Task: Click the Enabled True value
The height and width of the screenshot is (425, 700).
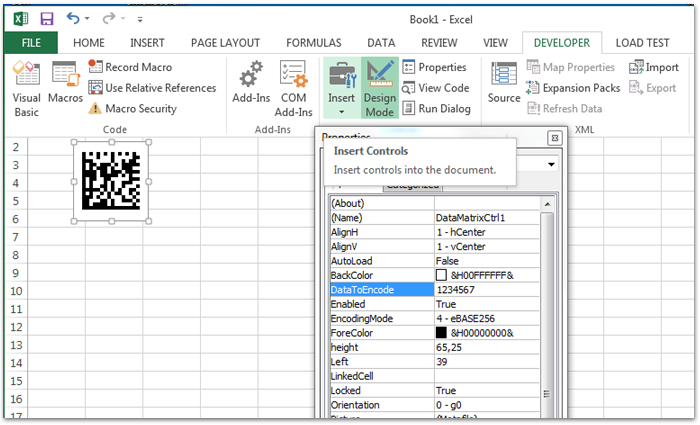Action: pyautogui.click(x=487, y=304)
